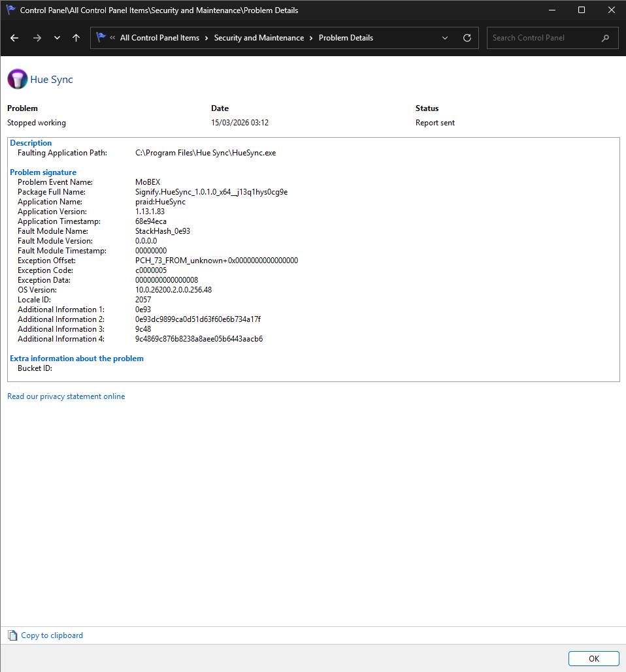
Task: Click Additional Information 3 value 9c48
Action: tap(143, 329)
